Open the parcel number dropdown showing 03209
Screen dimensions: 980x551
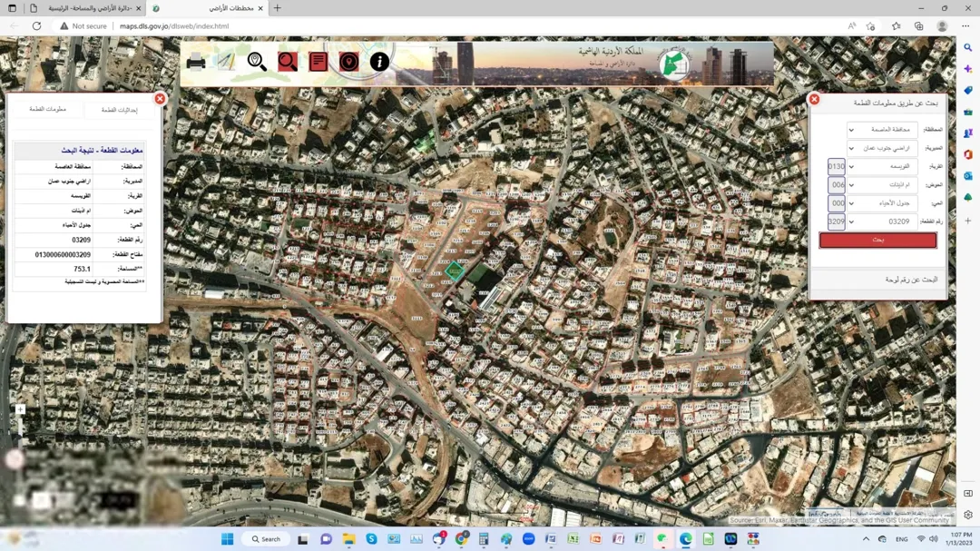(x=882, y=221)
